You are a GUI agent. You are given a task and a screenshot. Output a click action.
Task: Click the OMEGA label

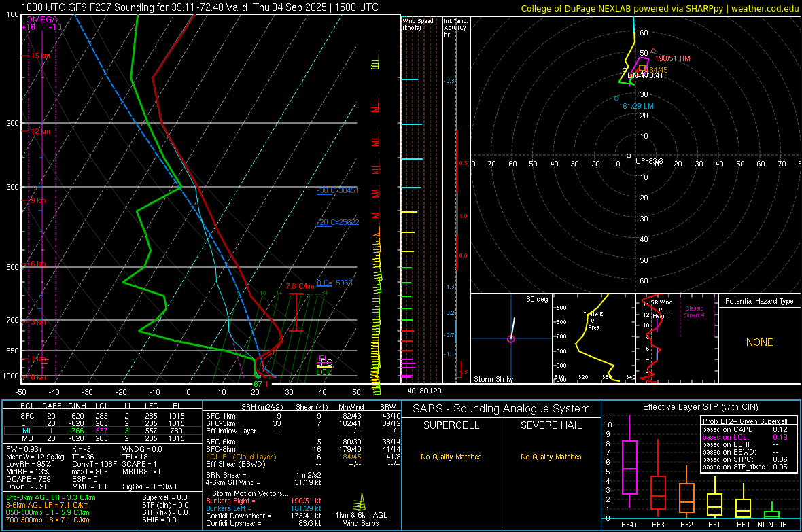click(42, 20)
